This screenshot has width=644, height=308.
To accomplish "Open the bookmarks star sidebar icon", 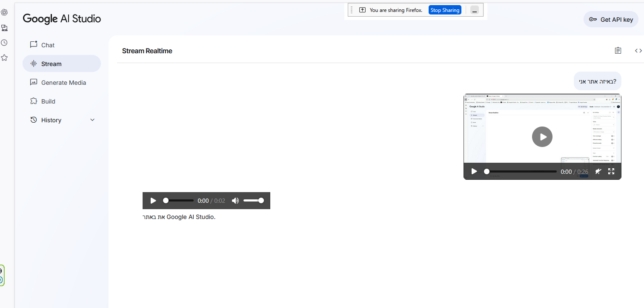I will [4, 58].
